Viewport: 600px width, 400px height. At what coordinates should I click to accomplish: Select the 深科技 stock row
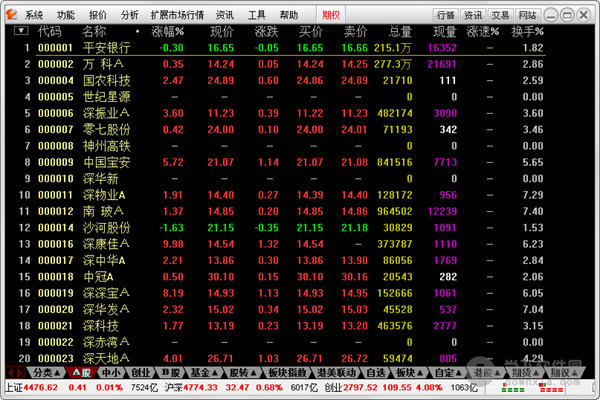point(283,326)
